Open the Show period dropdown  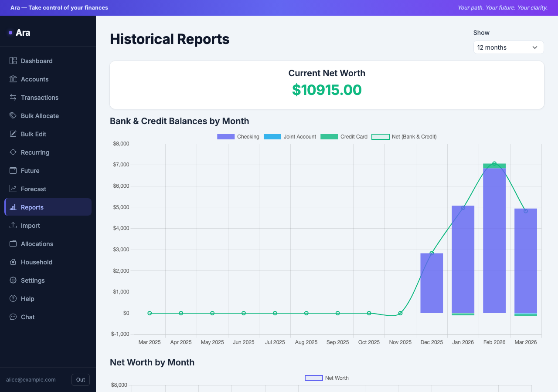pyautogui.click(x=509, y=47)
